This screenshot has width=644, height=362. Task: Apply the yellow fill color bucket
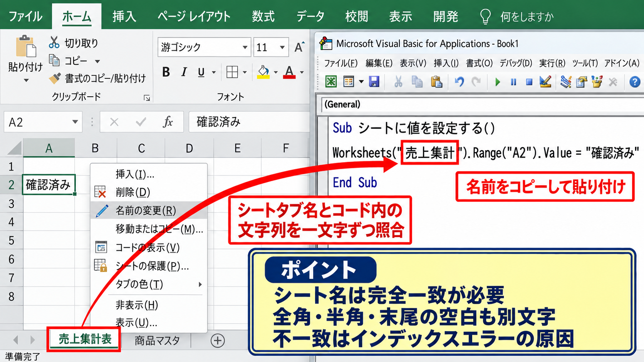263,72
